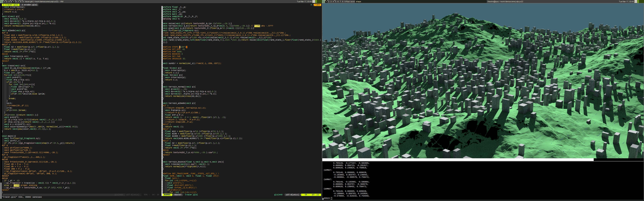The image size is (644, 201).
Task: Switch to the eroder.glsl vim tab
Action: (29, 5)
